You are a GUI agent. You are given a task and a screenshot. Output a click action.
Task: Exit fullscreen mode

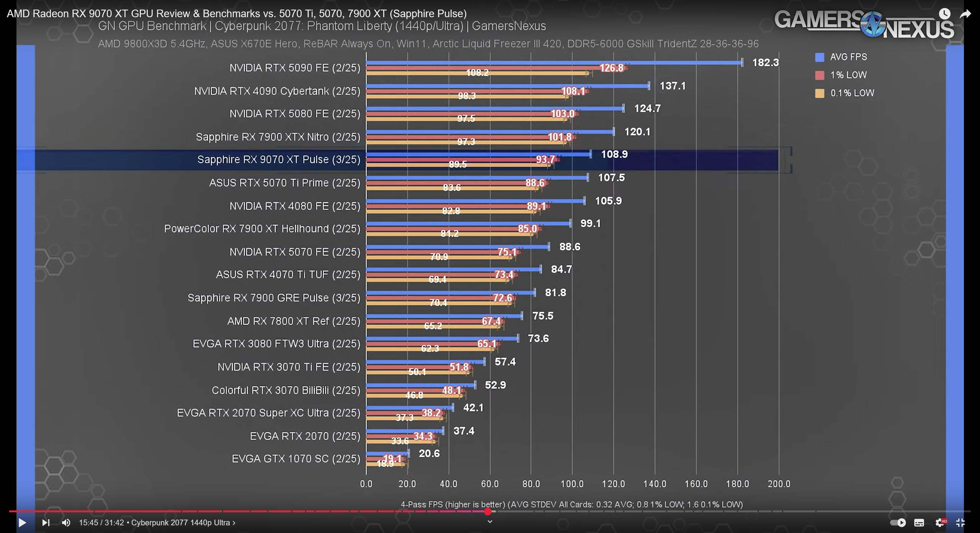(x=960, y=523)
